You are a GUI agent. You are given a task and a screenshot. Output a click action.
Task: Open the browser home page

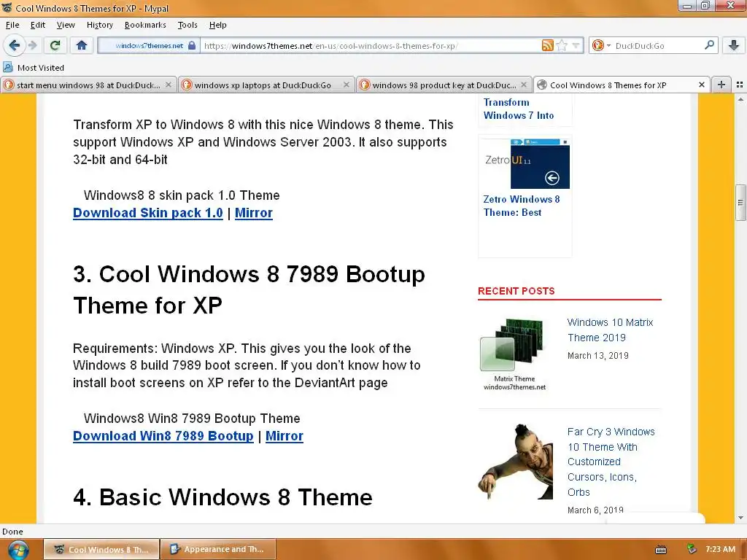pyautogui.click(x=82, y=46)
